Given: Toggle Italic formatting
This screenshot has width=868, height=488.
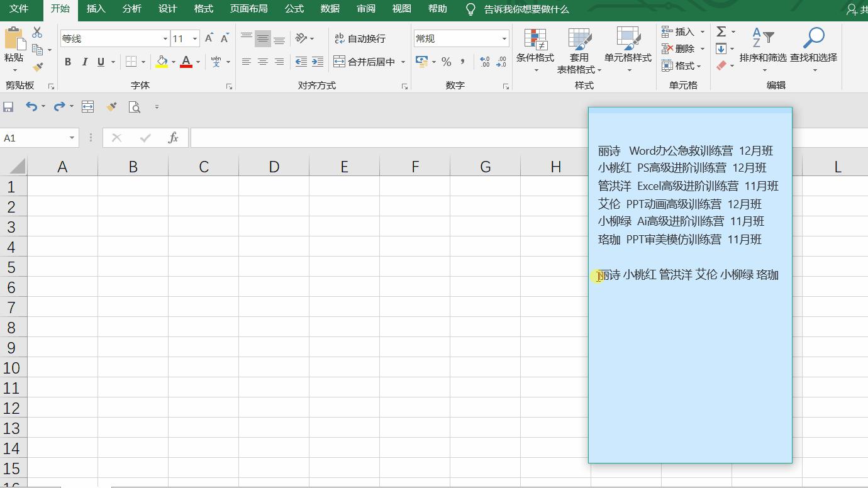Looking at the screenshot, I should [84, 62].
